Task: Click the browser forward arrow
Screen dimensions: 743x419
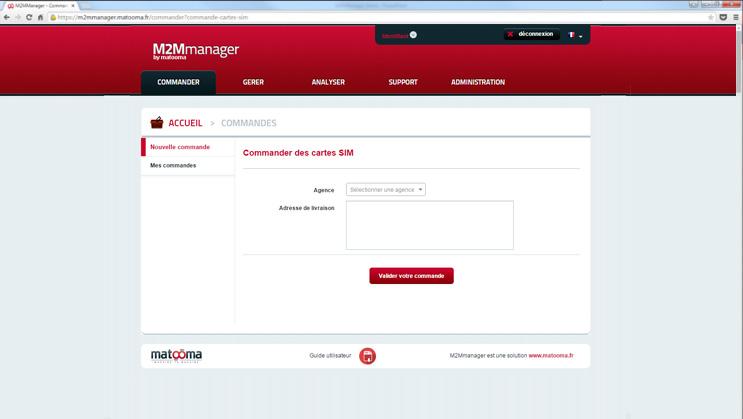Action: 18,17
